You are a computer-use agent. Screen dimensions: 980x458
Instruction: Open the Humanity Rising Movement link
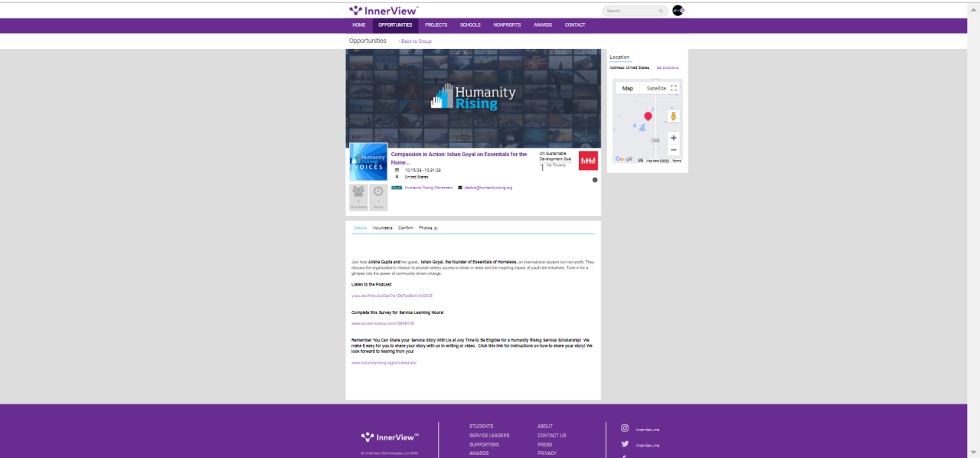point(429,188)
